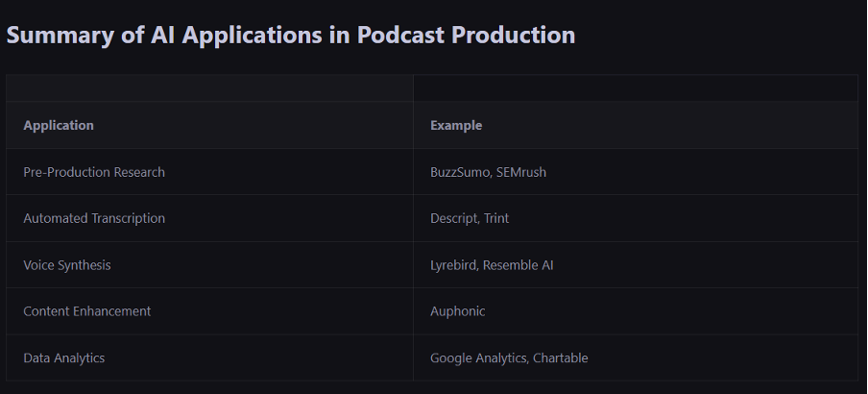
Task: Click the 'Voice Synthesis' cell
Action: [x=210, y=265]
